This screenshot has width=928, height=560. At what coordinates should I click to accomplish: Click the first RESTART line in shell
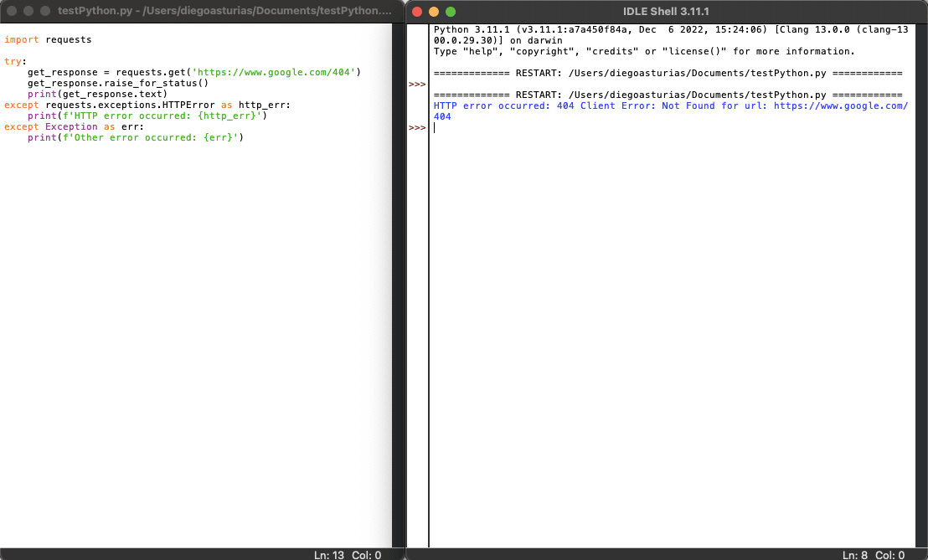tap(668, 74)
